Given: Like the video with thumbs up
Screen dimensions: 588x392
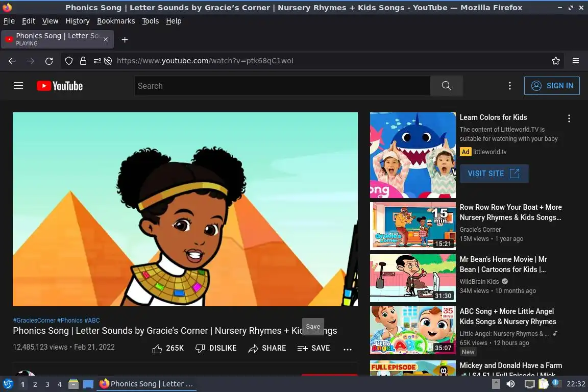Looking at the screenshot, I should tap(168, 349).
